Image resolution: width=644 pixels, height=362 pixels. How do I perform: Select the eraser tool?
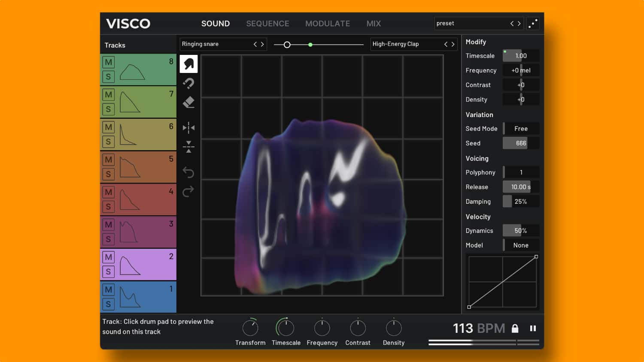[188, 102]
